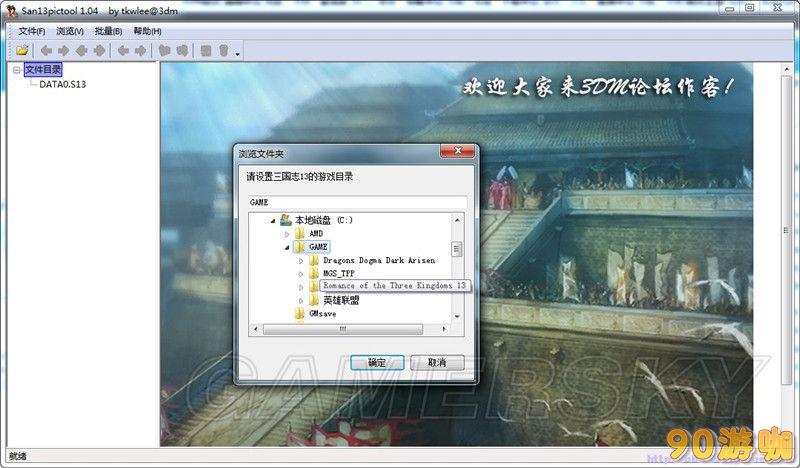Open the toolbar overflow dropdown arrow
Image resolution: width=800 pixels, height=468 pixels.
(x=238, y=53)
